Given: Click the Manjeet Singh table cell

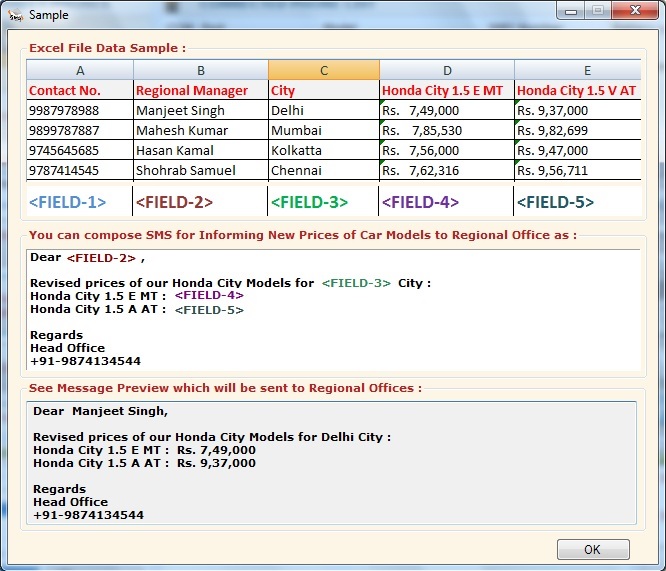Looking at the screenshot, I should [201, 110].
